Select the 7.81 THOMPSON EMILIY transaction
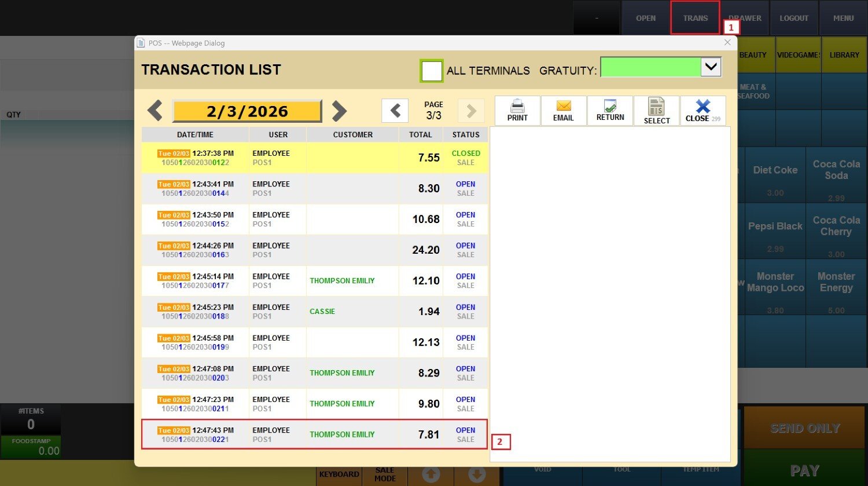This screenshot has width=868, height=486. click(314, 434)
